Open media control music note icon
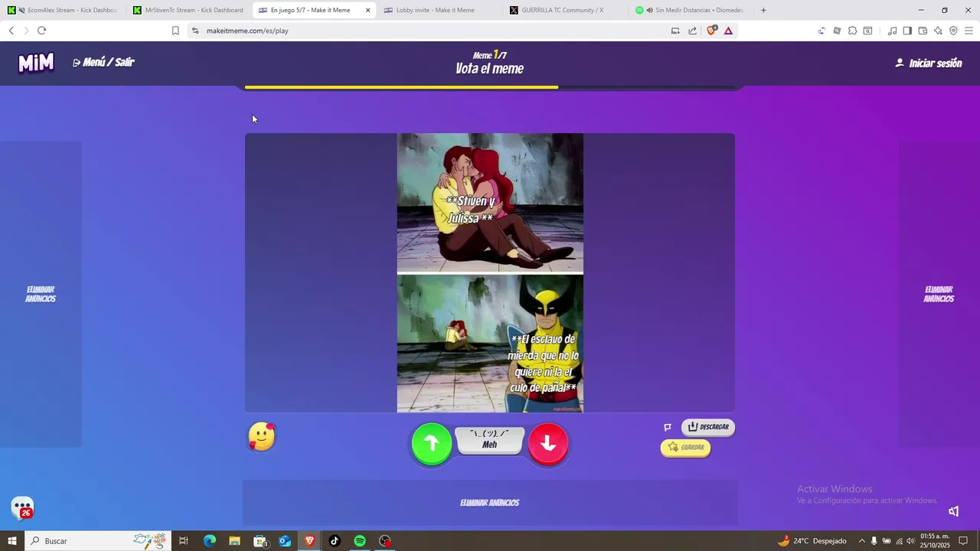Screen dimensions: 980x551 [892, 31]
